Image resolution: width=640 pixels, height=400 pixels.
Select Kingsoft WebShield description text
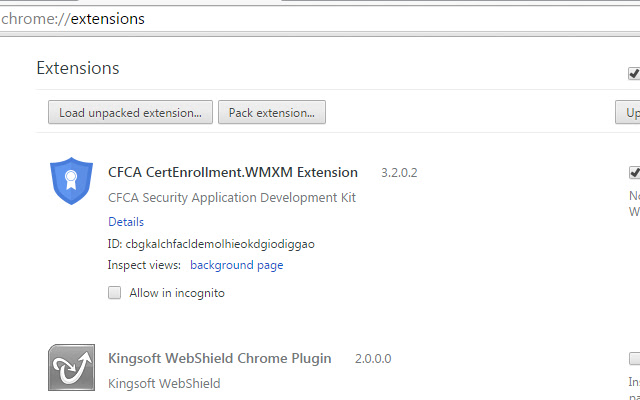click(x=164, y=383)
